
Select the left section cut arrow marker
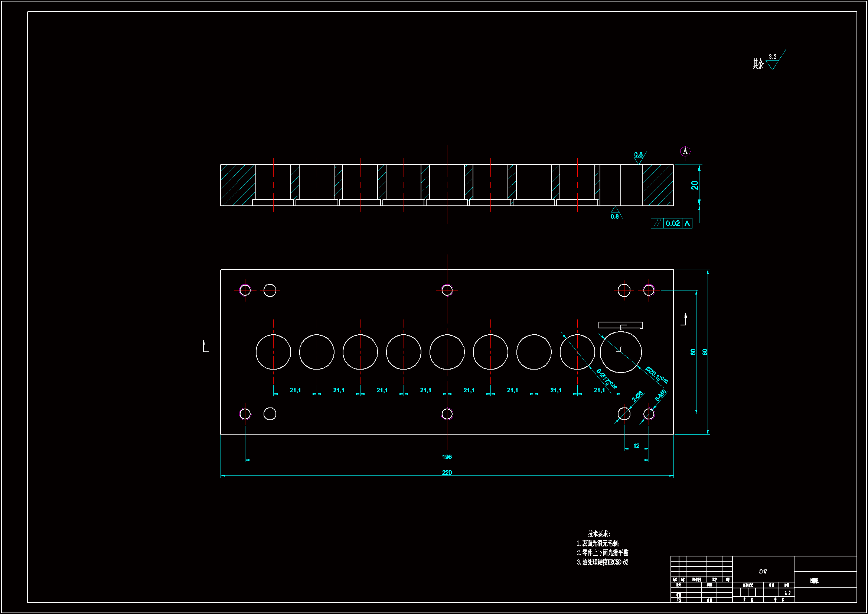[205, 346]
